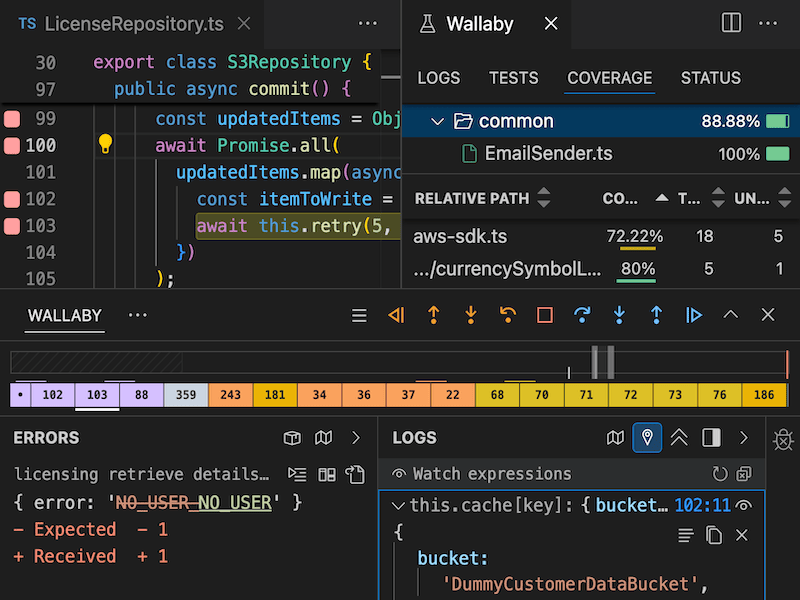Select the WALLABY bottom panel tab
Image resolution: width=800 pixels, height=600 pixels.
click(65, 315)
